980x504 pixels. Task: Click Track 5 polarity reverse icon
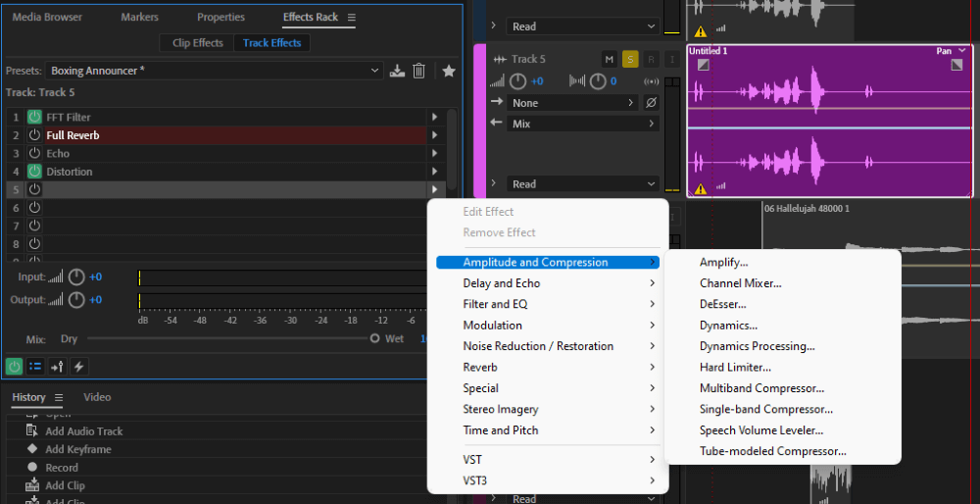(x=651, y=103)
